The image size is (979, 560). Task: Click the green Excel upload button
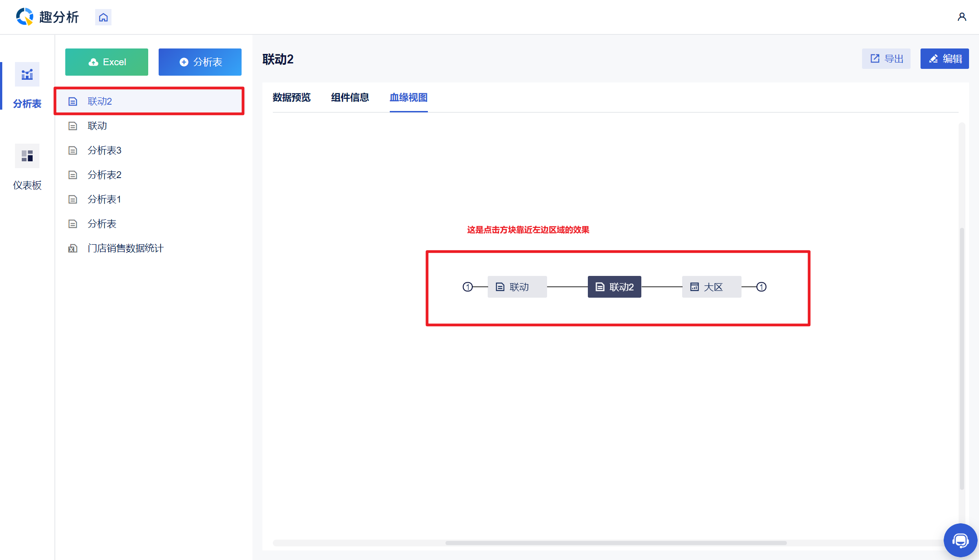[x=107, y=62]
